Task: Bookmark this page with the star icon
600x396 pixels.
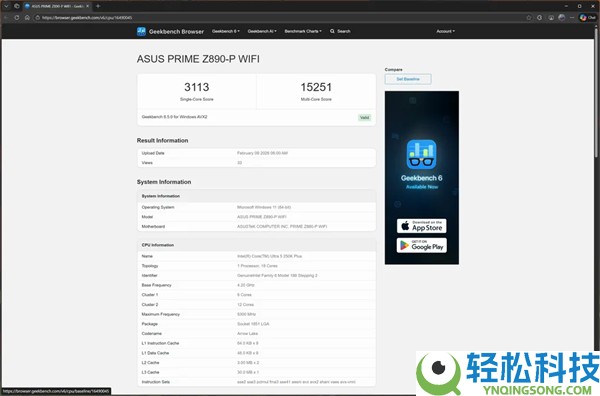Action: [529, 18]
